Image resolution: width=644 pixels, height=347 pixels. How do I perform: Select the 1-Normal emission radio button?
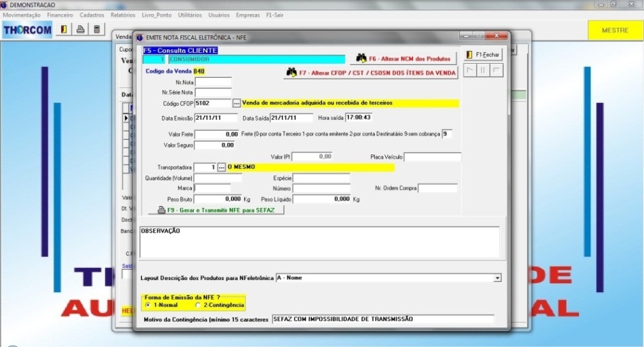(x=148, y=305)
